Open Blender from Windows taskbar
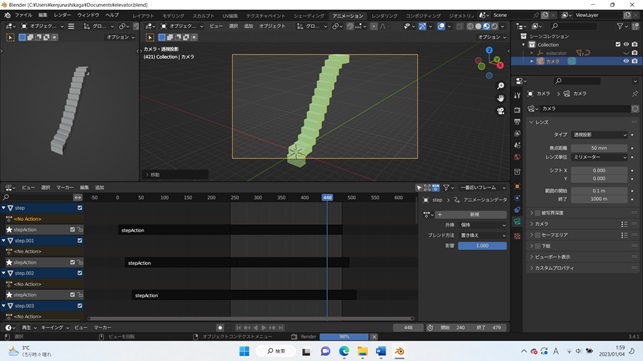 pyautogui.click(x=399, y=351)
